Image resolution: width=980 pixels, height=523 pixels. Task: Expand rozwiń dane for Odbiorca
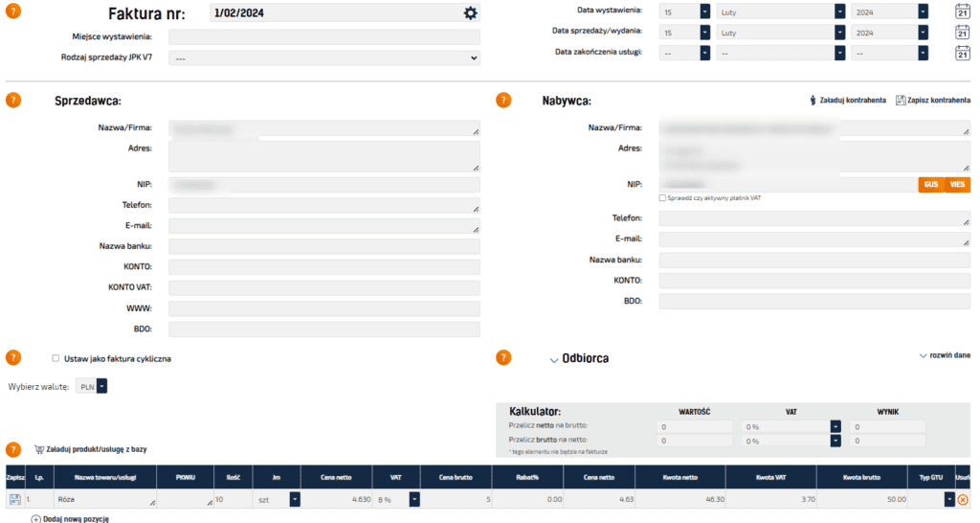944,355
